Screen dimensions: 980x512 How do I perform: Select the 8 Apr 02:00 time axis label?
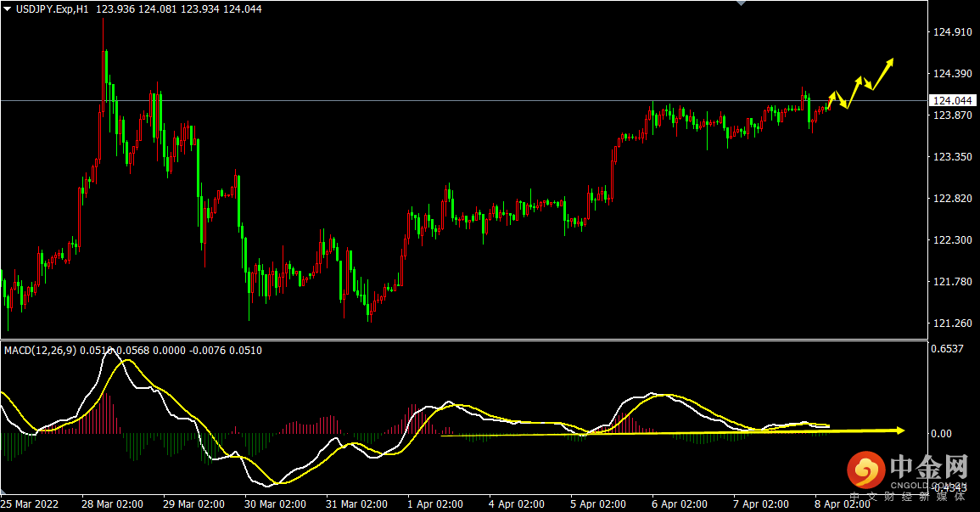[843, 504]
